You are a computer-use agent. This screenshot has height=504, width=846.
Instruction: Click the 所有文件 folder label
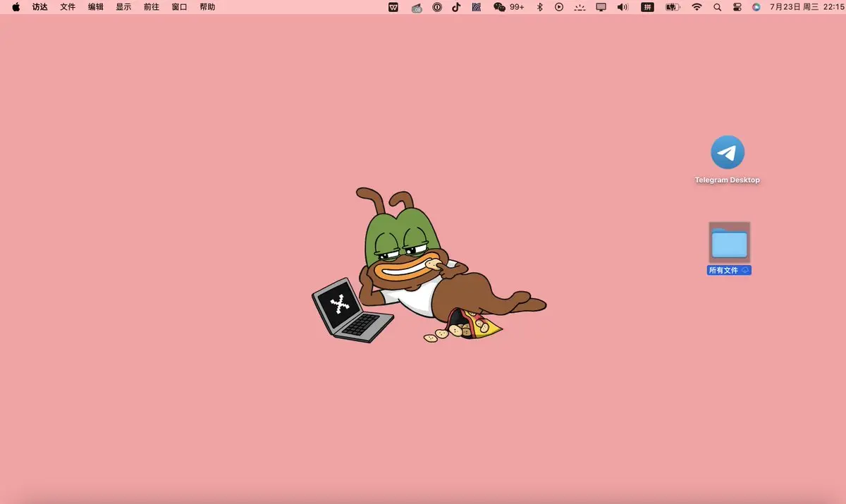click(729, 271)
